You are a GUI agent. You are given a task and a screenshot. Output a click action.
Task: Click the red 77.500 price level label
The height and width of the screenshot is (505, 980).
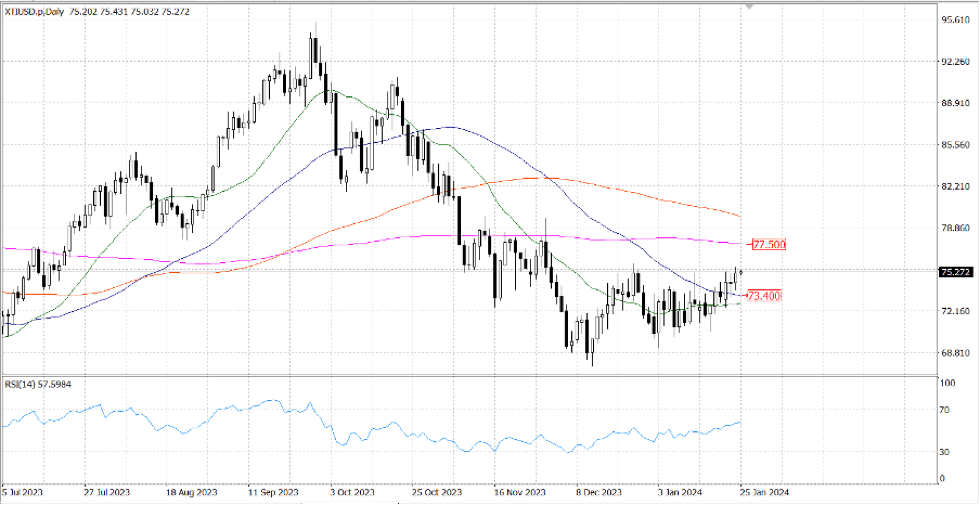[x=769, y=245]
